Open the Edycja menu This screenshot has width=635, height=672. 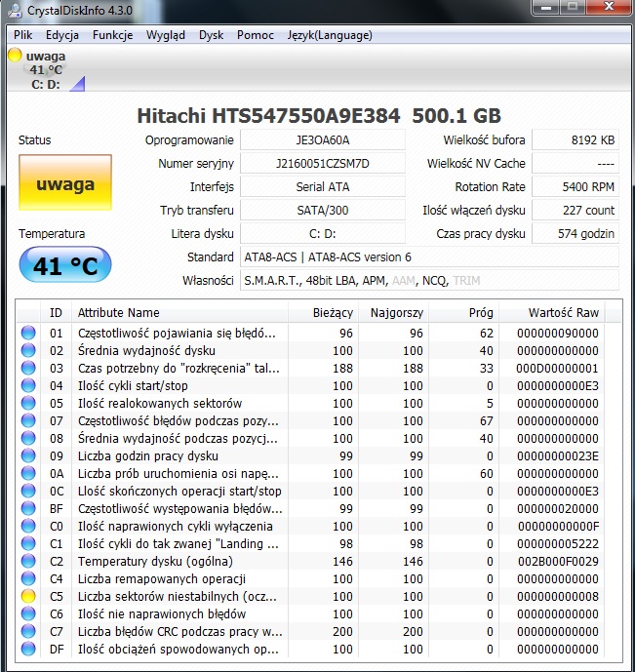point(62,35)
